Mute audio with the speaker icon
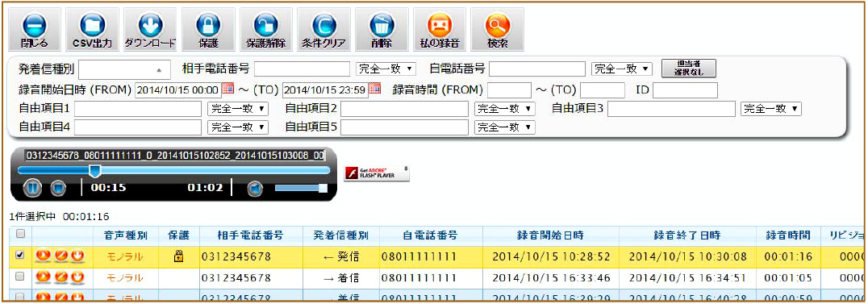Image resolution: width=868 pixels, height=304 pixels. point(255,188)
